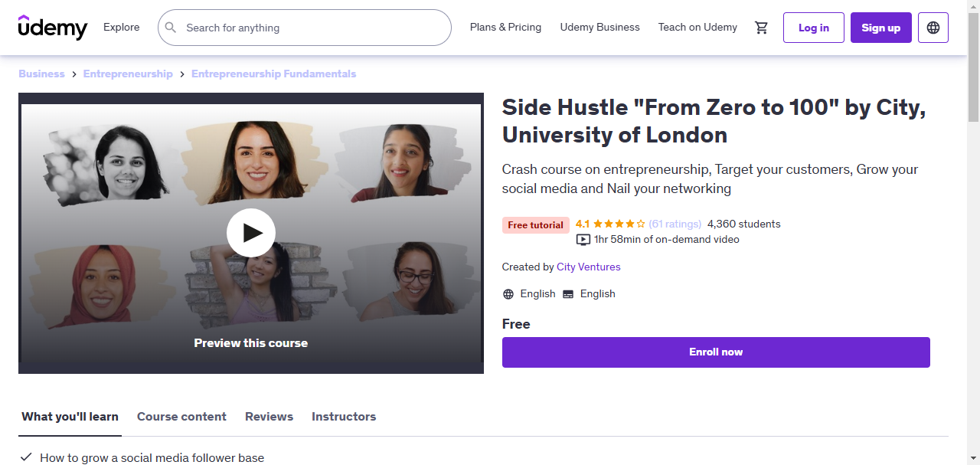Play the course preview video
Image resolution: width=980 pixels, height=465 pixels.
251,232
